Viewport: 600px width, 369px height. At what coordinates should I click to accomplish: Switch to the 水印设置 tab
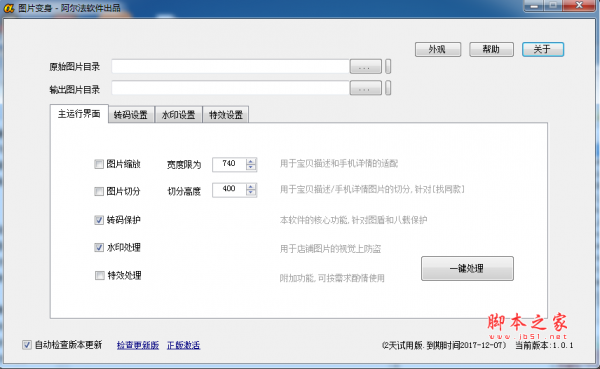point(178,115)
